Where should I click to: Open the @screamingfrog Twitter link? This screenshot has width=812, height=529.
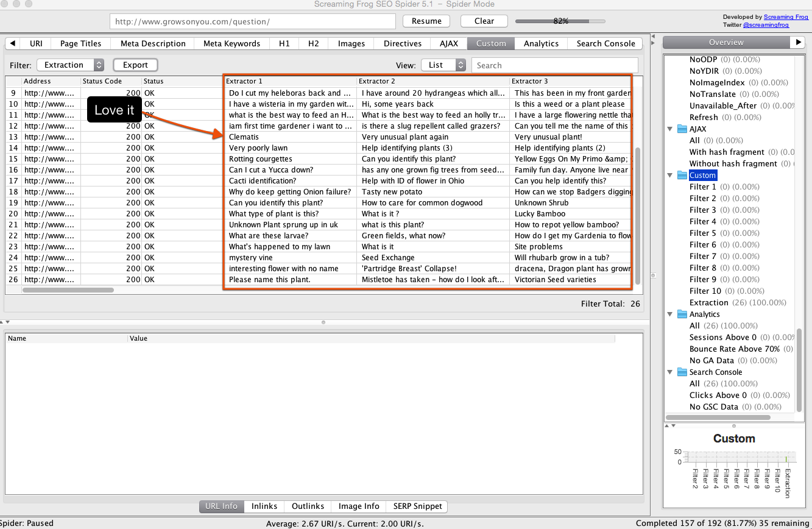pyautogui.click(x=766, y=25)
